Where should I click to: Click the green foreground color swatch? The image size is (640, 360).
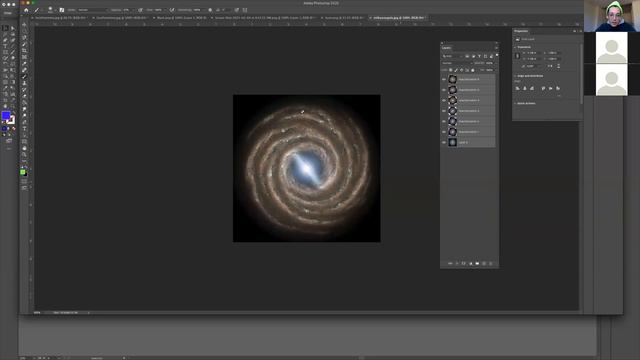point(23,172)
